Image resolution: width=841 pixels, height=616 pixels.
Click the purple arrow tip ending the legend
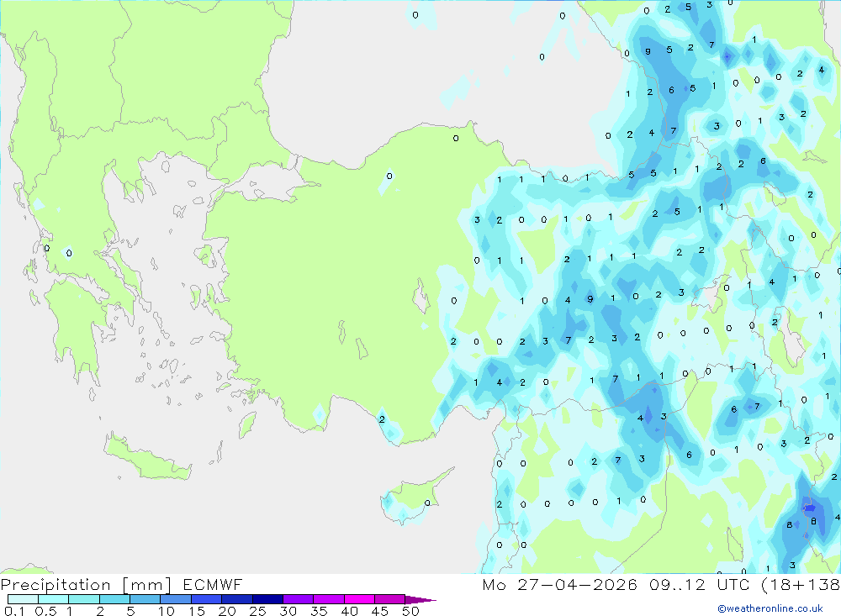click(420, 599)
